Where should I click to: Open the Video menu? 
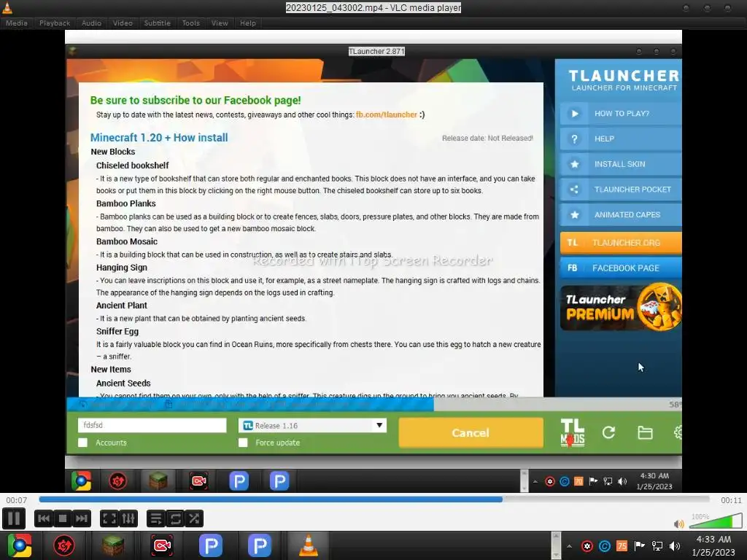[123, 23]
